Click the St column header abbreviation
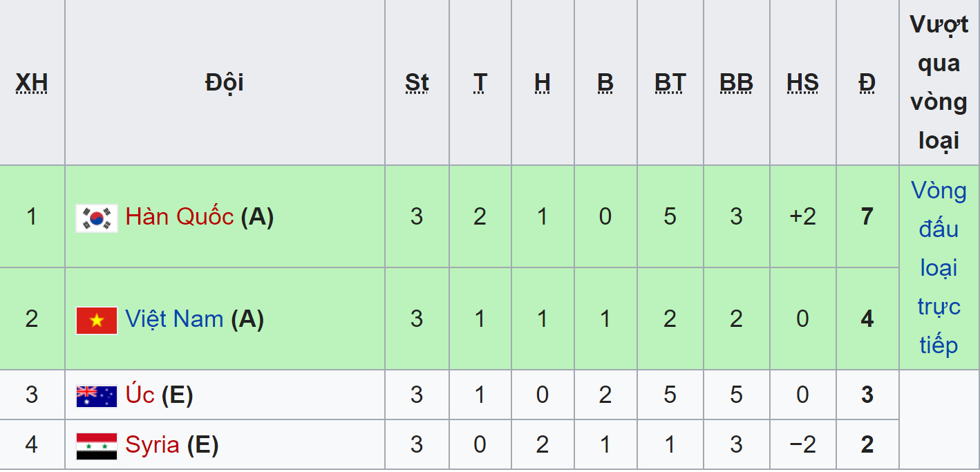The image size is (980, 472). coord(417,83)
